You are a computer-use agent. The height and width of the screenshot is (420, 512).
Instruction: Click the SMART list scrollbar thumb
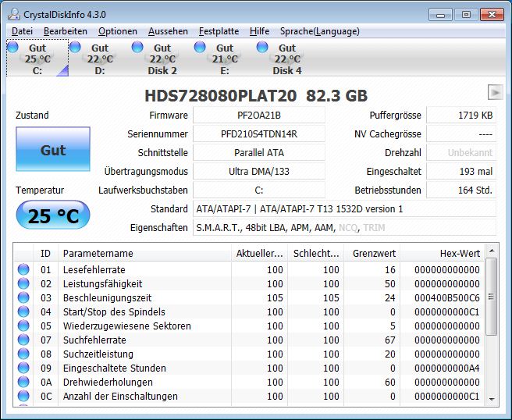[492, 297]
